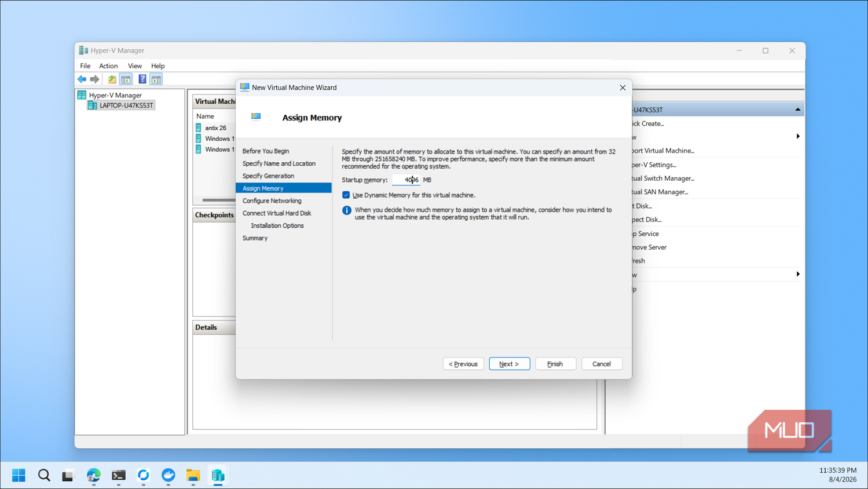Go to Specify Generation wizard step
This screenshot has height=489, width=868.
(x=268, y=176)
